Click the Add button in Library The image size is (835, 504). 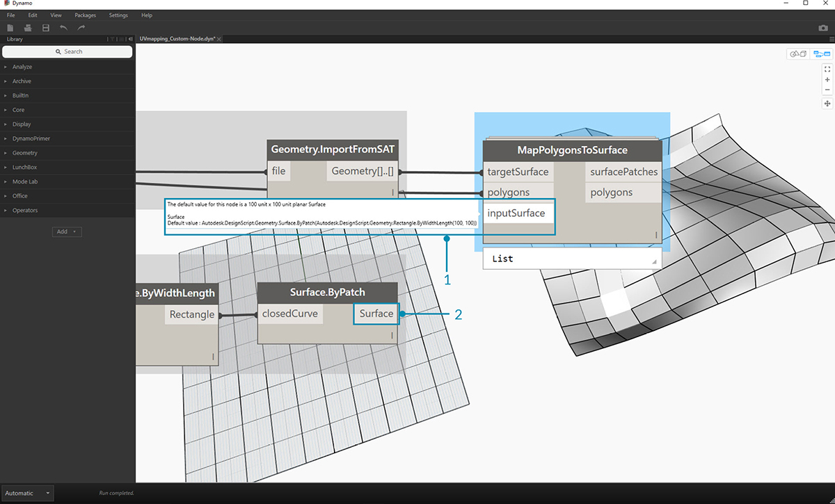(x=66, y=231)
